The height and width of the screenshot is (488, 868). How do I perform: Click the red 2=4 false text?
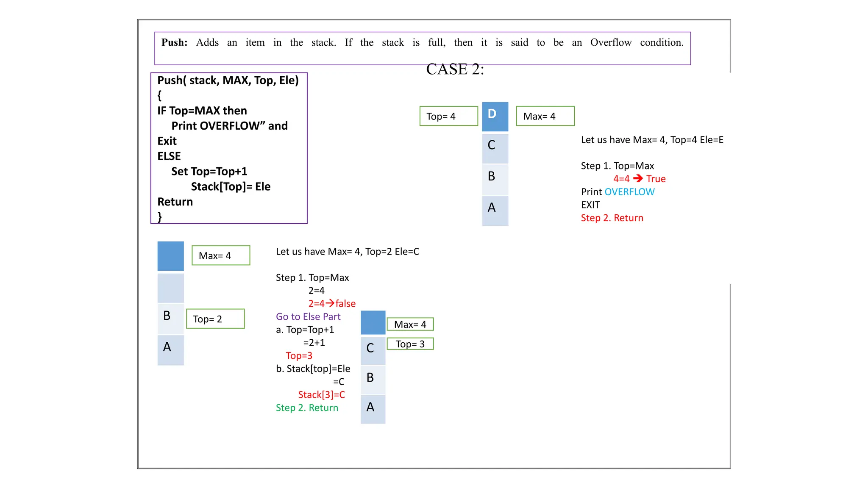[x=332, y=303]
